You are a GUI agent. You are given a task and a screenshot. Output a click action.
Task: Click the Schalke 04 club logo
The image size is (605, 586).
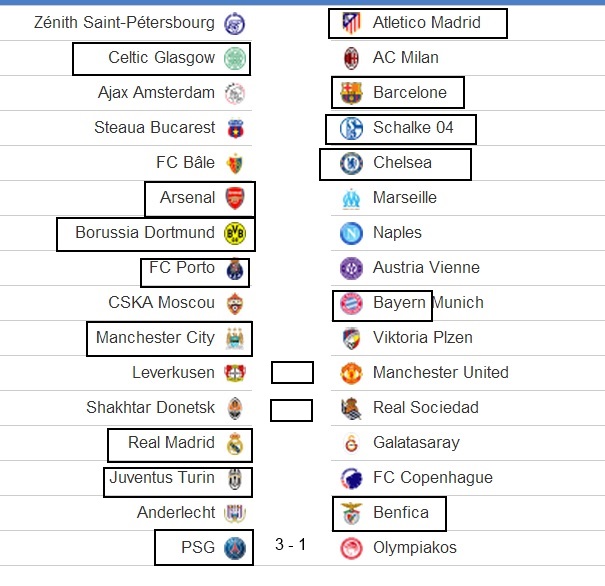point(351,128)
